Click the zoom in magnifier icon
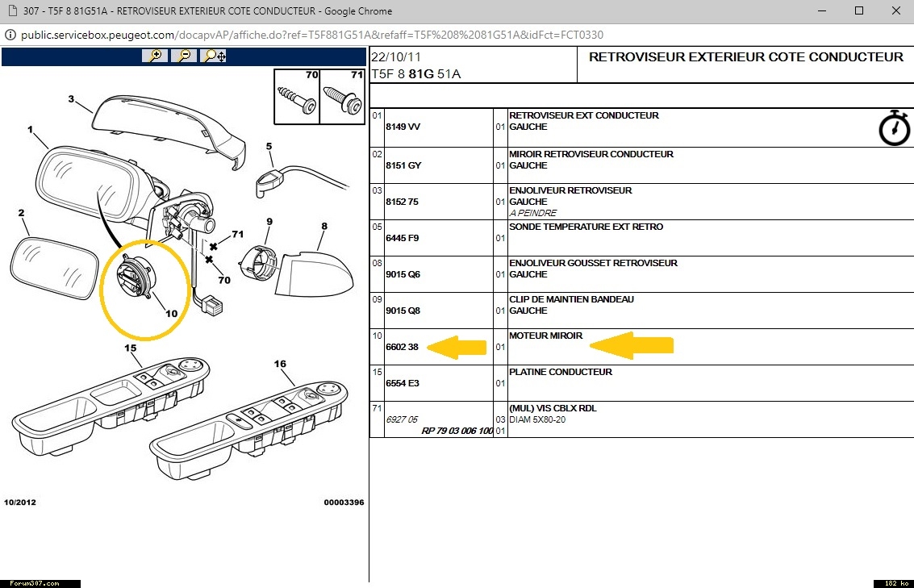Viewport: 914px width, 588px height. 155,56
